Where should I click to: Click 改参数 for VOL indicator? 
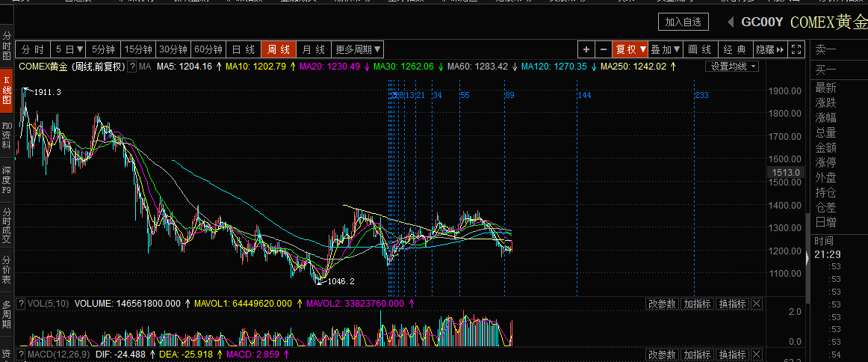point(662,303)
